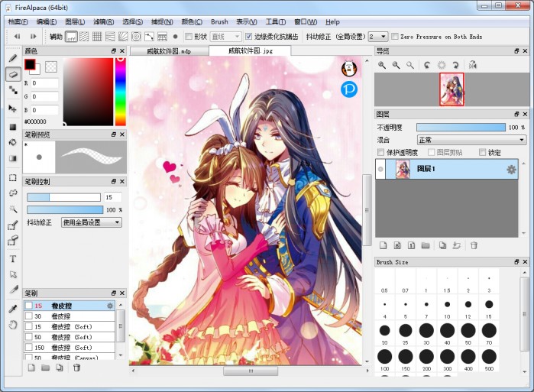534x392 pixels.
Task: Select the Eraser tool in left toolbar
Action: (x=13, y=74)
